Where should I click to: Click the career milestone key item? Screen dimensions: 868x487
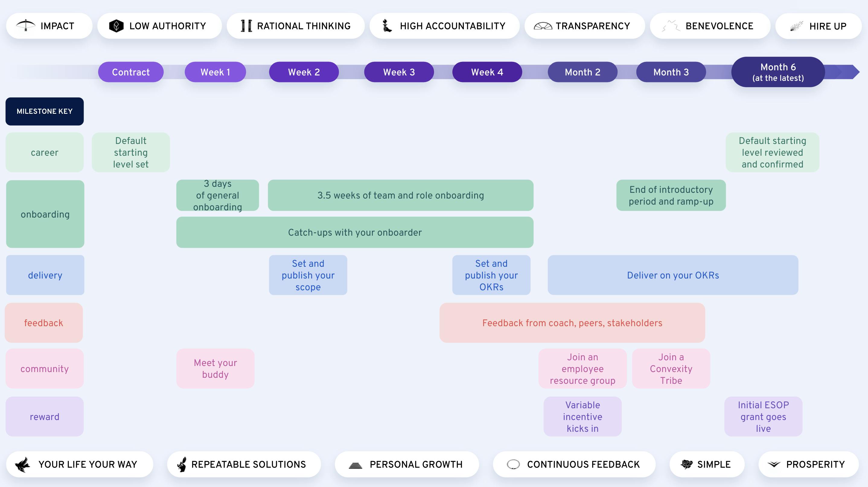45,153
